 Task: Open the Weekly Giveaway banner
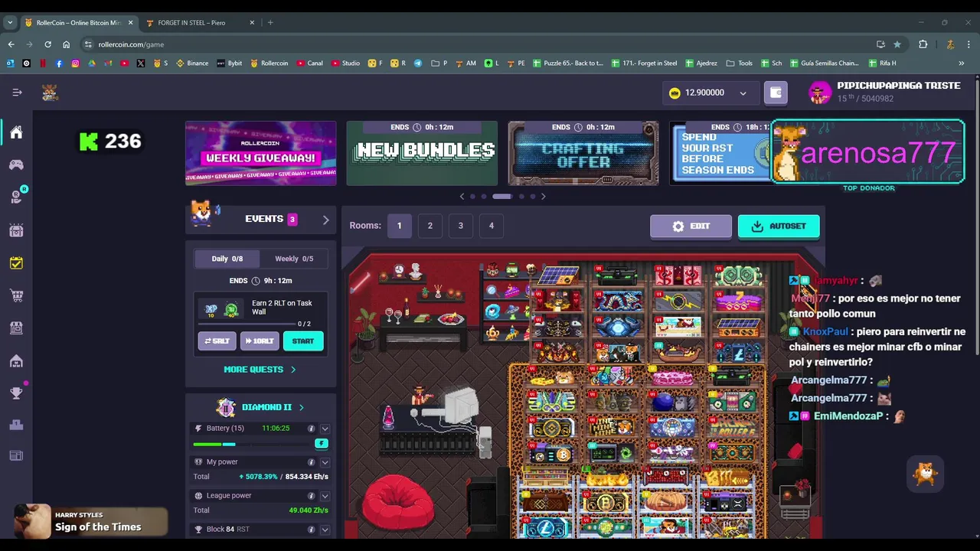(x=260, y=153)
